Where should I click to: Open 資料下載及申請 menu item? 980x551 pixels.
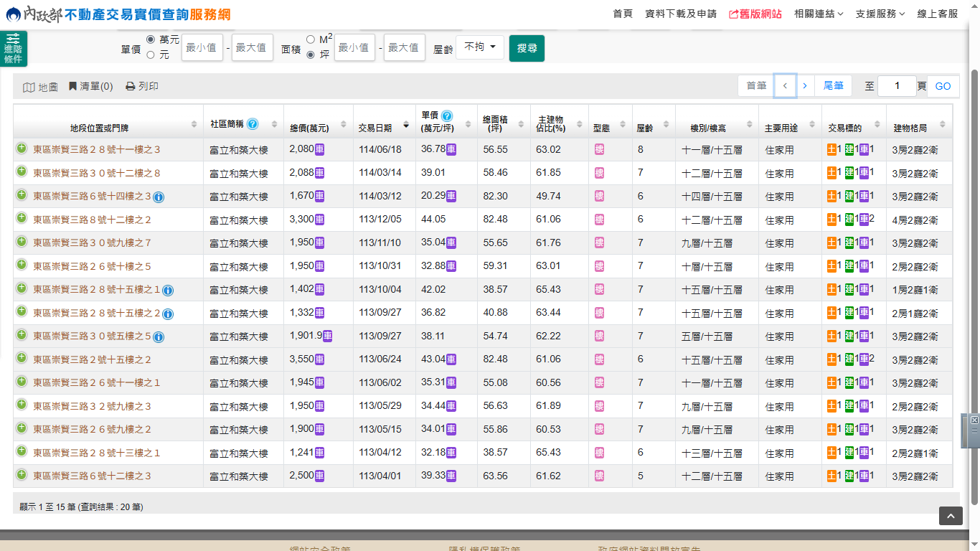coord(680,14)
